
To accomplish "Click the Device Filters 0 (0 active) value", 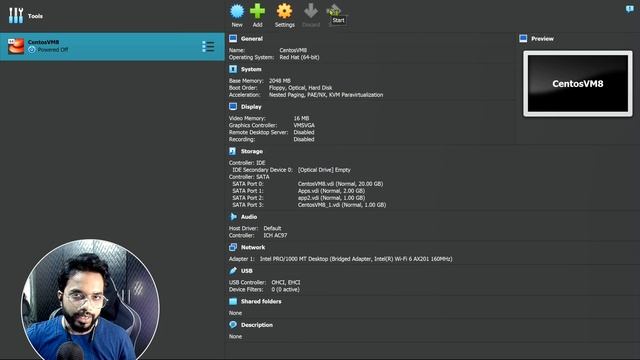I will (285, 289).
